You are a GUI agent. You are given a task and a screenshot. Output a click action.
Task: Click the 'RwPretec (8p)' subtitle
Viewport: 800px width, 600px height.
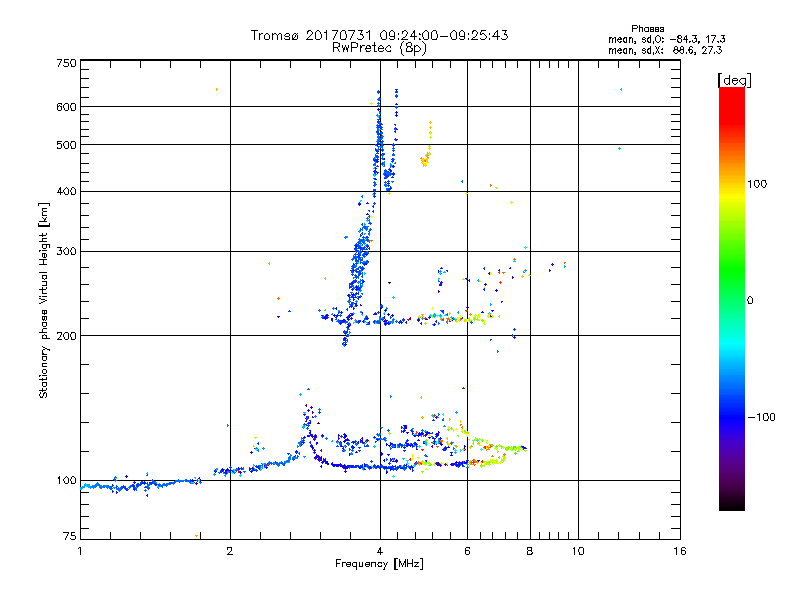point(379,48)
